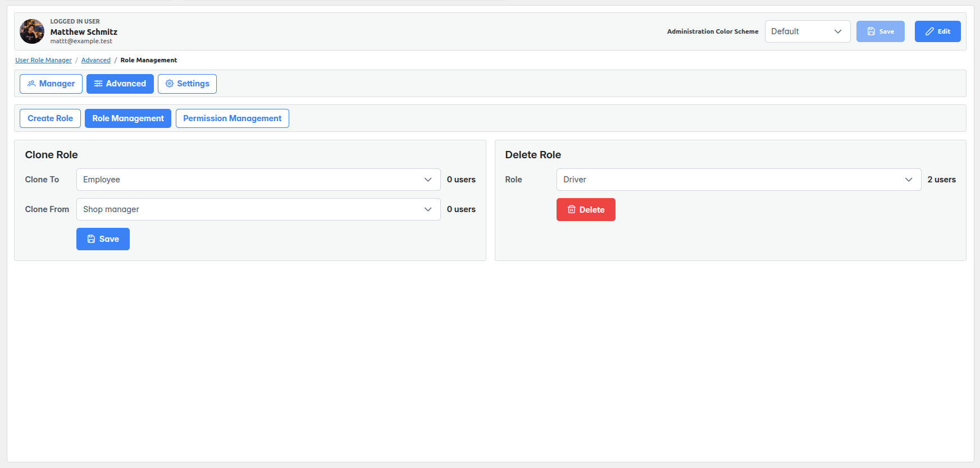Screen dimensions: 980x468
Task: Save the cloned role
Action: pos(103,239)
